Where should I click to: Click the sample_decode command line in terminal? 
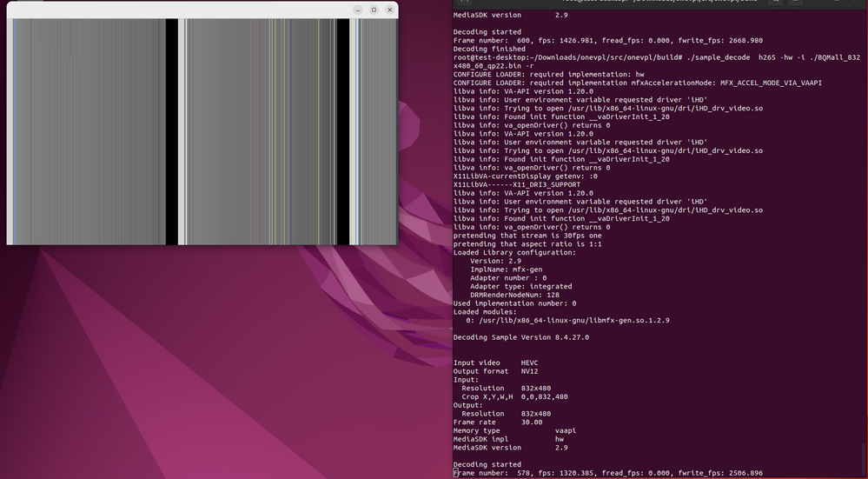[x=657, y=62]
